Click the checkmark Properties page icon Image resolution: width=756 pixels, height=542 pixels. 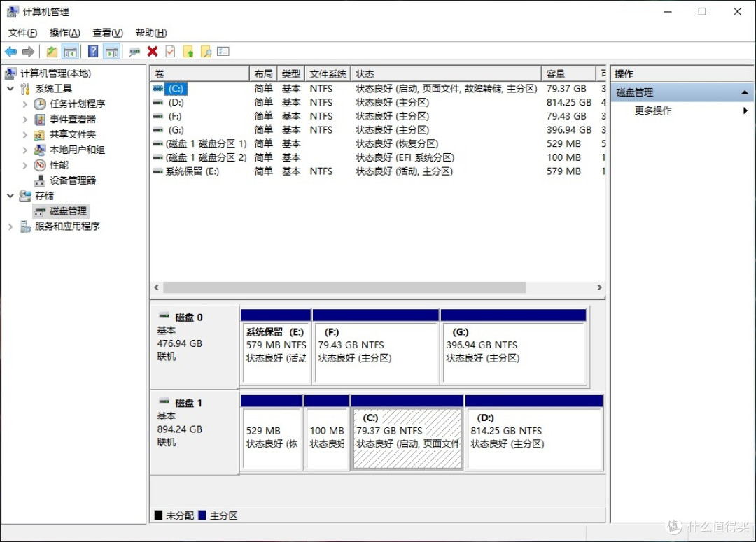tap(170, 52)
